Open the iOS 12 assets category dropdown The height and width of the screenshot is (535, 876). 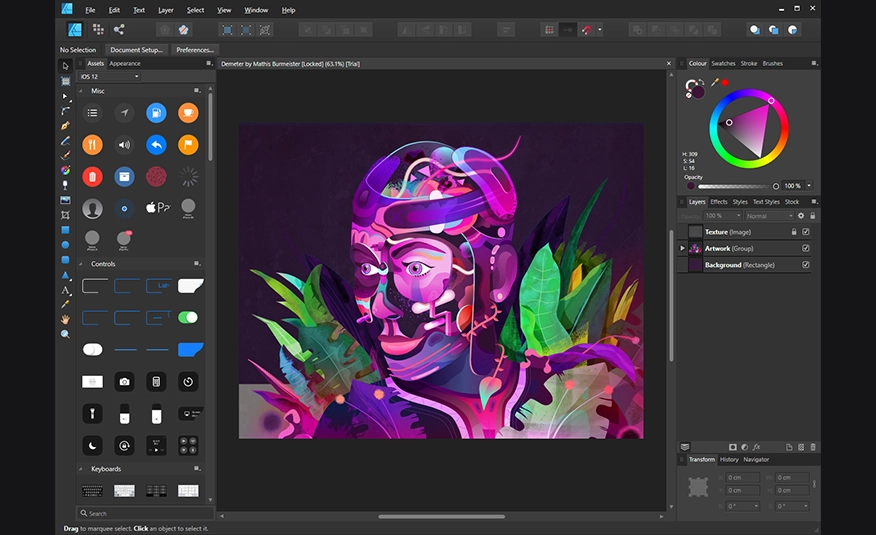[x=109, y=77]
